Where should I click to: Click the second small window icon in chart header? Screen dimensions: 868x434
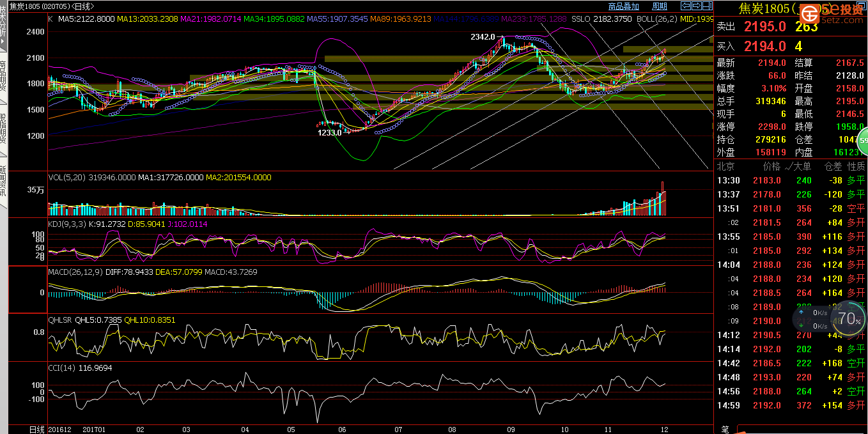[697, 6]
